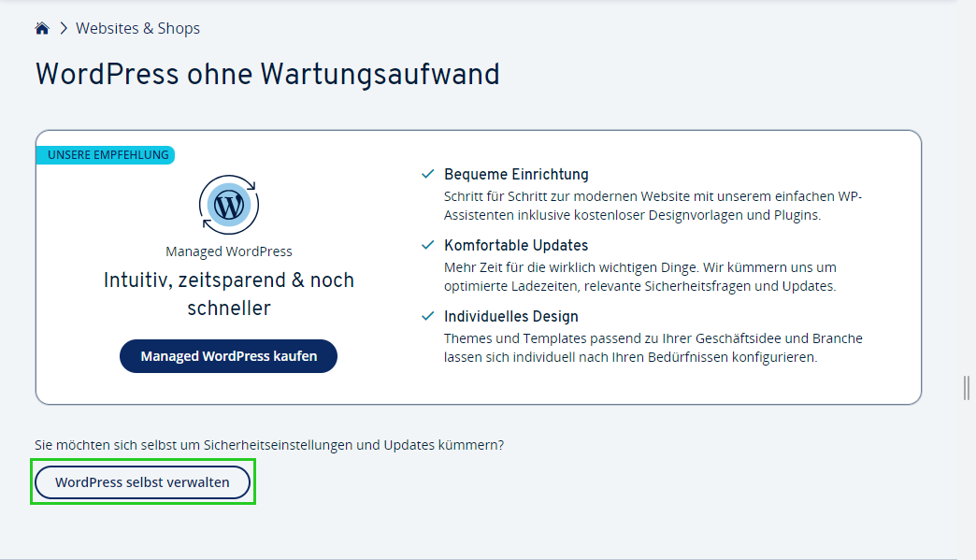Click the Managed WordPress label under the logo
Image resolution: width=976 pixels, height=560 pixels.
click(x=229, y=251)
